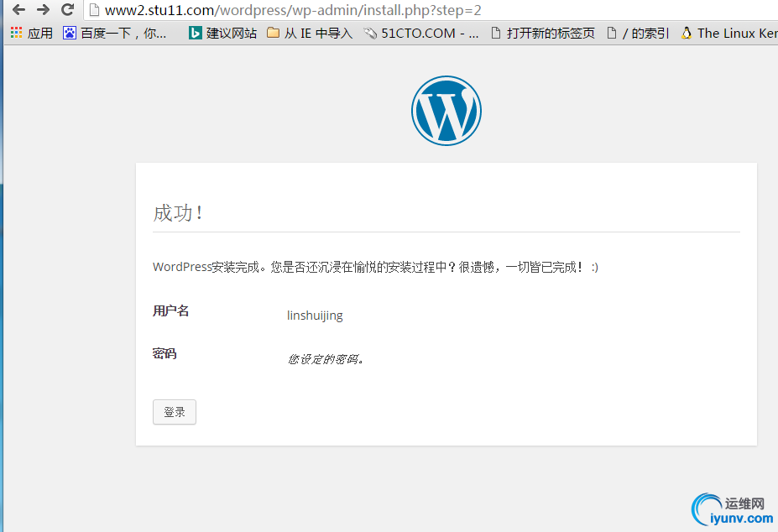Click the / 的索引 page icon
The width and height of the screenshot is (778, 532).
click(612, 33)
